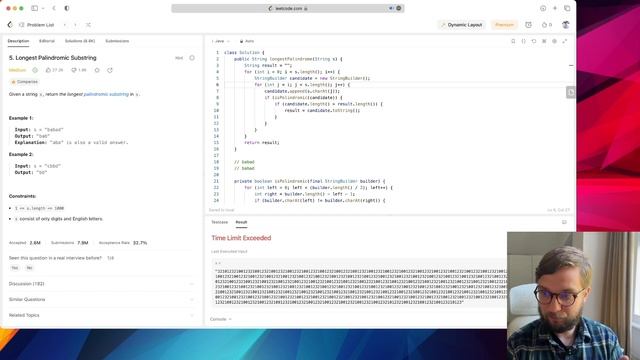Start the timer clock icon
Image resolution: width=640 pixels, height=360 pixels.
pyautogui.click(x=529, y=25)
